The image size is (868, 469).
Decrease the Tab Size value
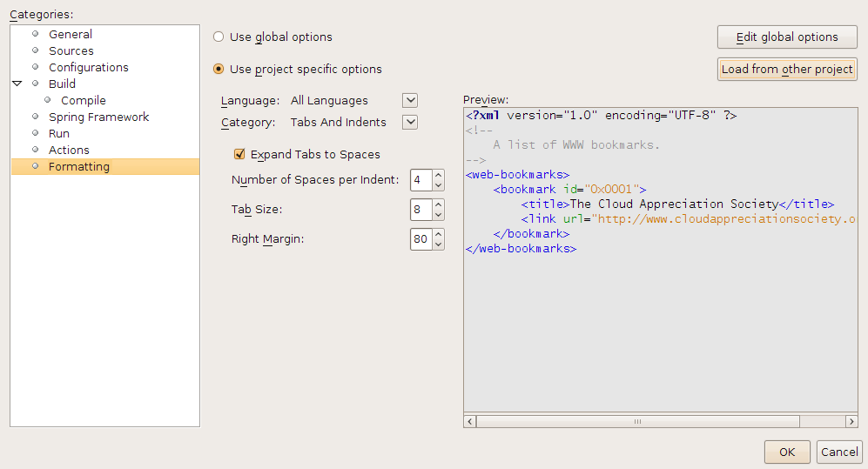438,215
